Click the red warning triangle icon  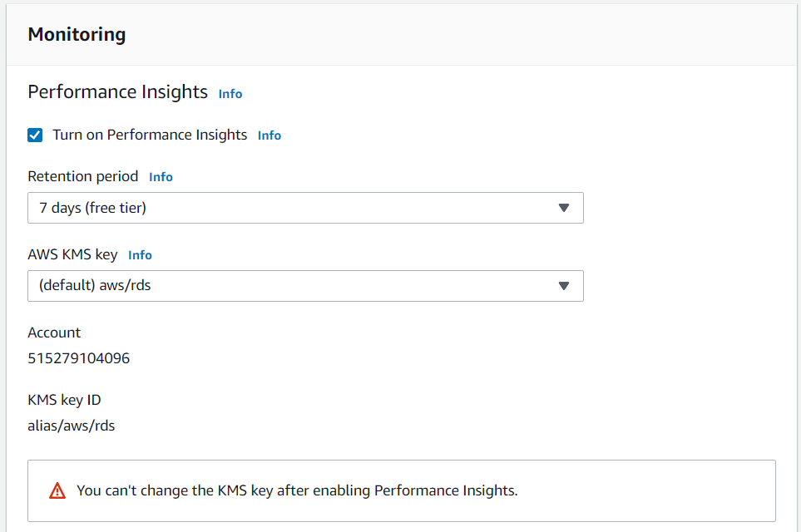(57, 490)
